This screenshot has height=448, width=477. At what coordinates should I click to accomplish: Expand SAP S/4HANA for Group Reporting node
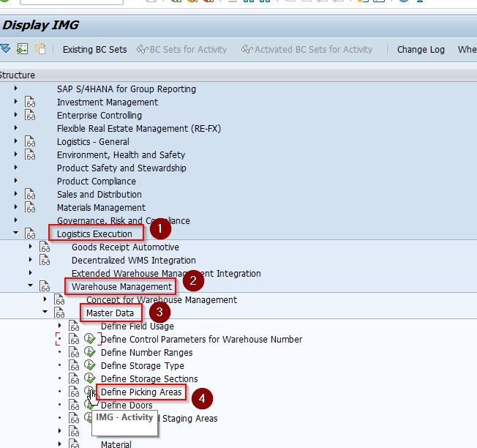16,89
